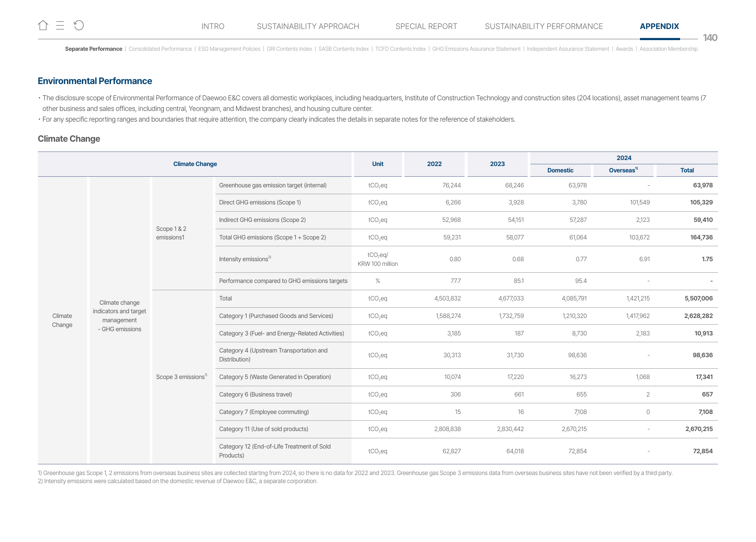Open GRI Contents Index link
Screen dimensions: 756x542
click(x=289, y=49)
